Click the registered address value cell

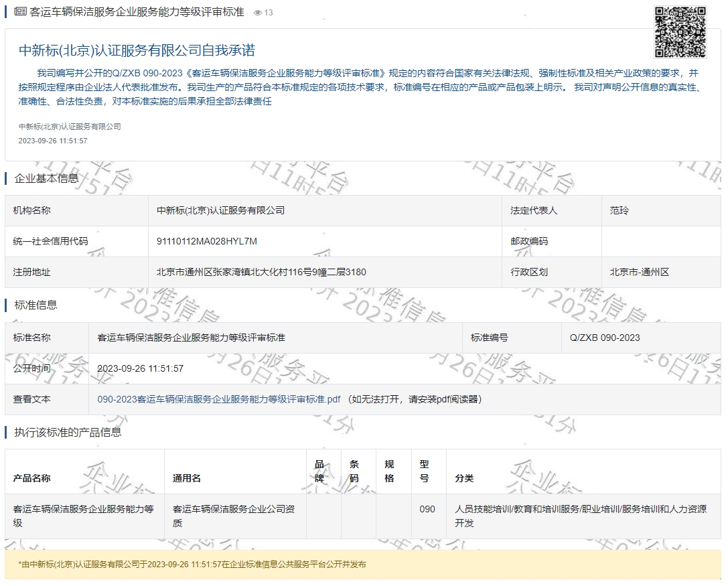tap(261, 272)
